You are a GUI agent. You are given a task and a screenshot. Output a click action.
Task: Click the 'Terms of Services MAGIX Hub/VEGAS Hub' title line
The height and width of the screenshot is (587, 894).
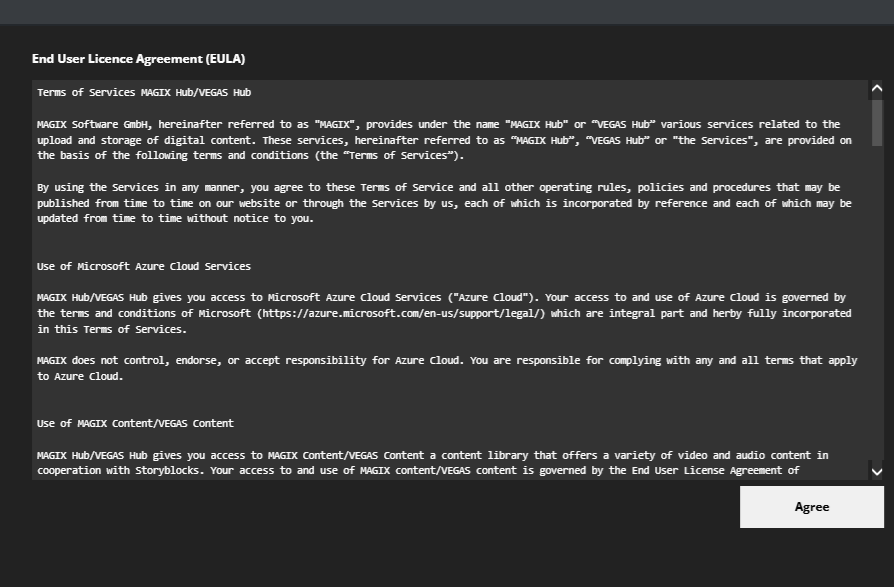pyautogui.click(x=144, y=93)
